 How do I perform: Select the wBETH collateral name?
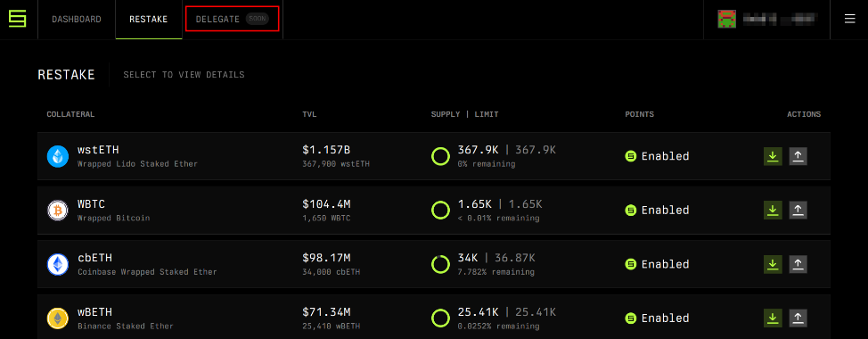94,312
